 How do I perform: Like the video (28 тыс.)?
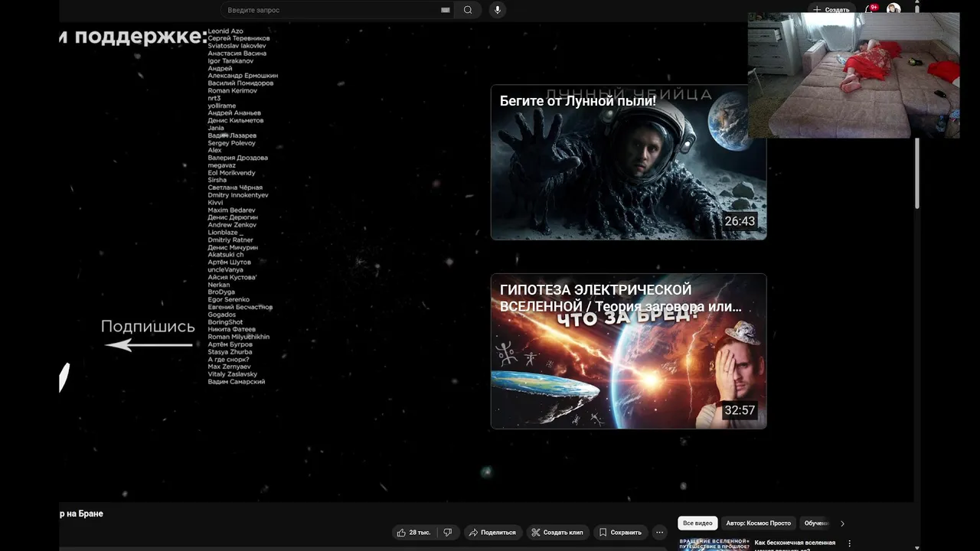[x=414, y=533]
